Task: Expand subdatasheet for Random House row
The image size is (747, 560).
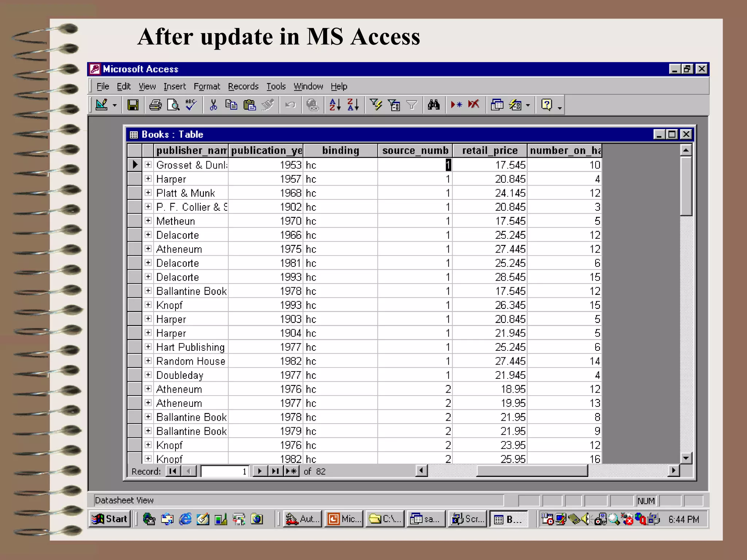Action: tap(148, 361)
